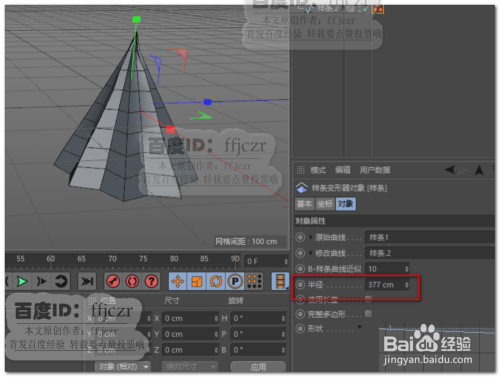
Task: Click the rotation P field 0°
Action: (258, 334)
